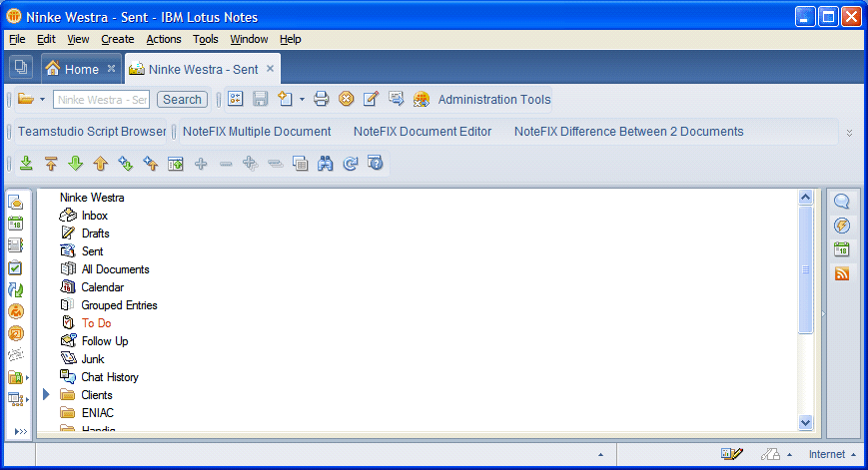This screenshot has height=470, width=868.
Task: Launch Teamstudio Script Browser
Action: click(92, 132)
